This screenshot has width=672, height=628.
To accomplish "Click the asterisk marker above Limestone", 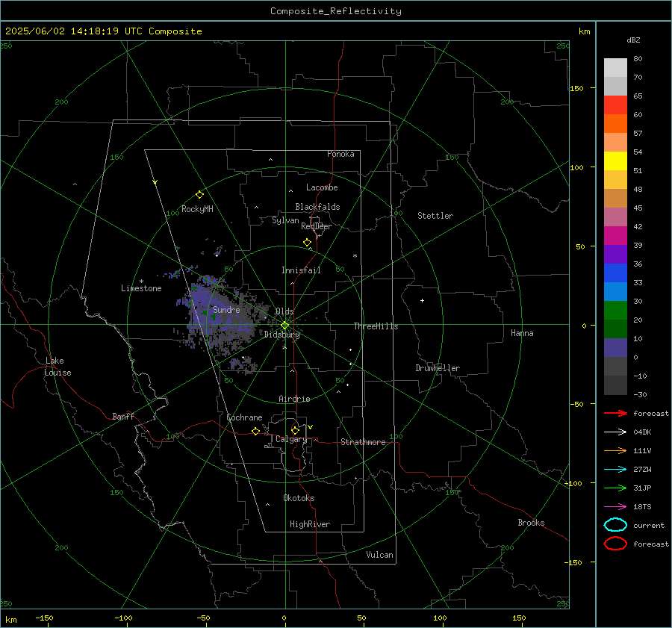I will (141, 282).
